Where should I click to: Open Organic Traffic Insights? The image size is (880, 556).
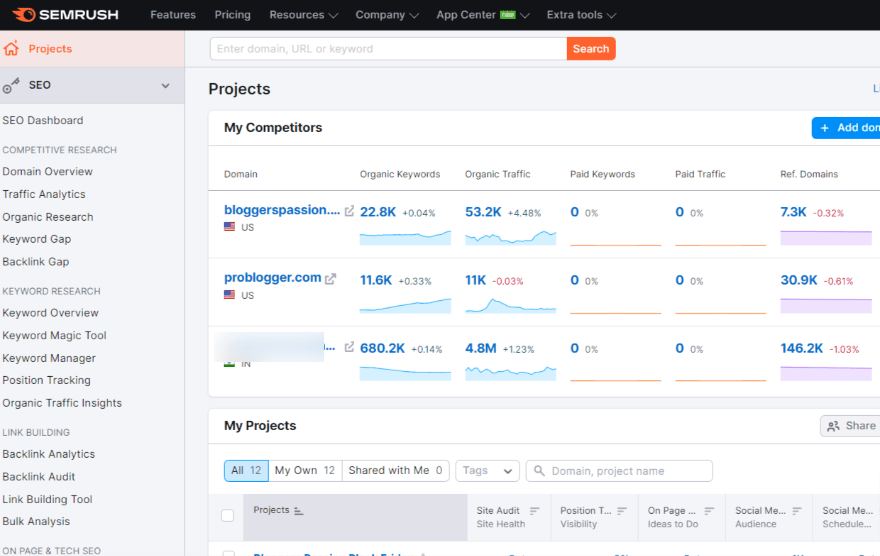point(62,403)
